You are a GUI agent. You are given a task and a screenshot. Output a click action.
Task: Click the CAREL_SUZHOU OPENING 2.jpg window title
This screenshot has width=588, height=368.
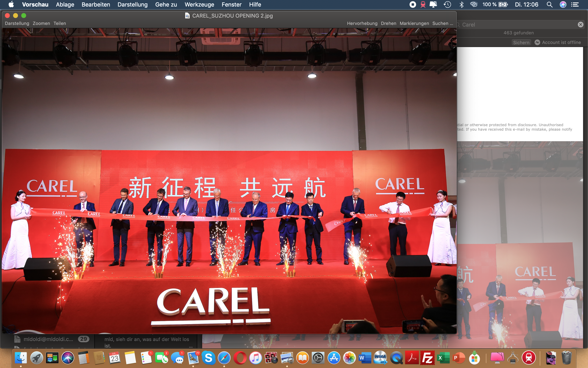point(232,16)
